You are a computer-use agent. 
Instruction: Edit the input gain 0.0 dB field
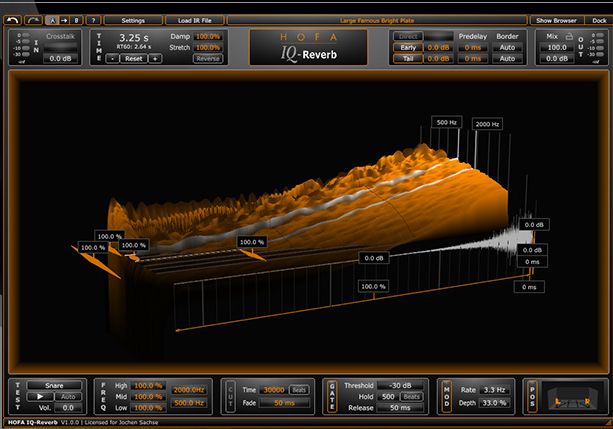pyautogui.click(x=61, y=59)
